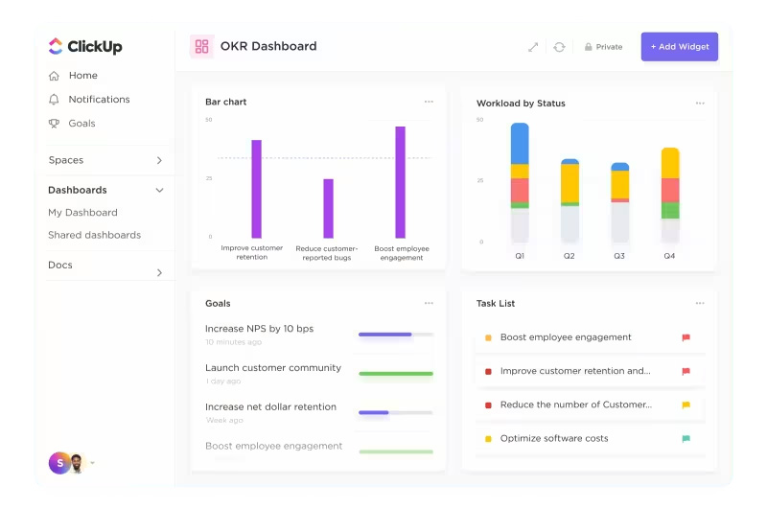Click the refresh dashboard icon
767x532 pixels.
[x=559, y=47]
